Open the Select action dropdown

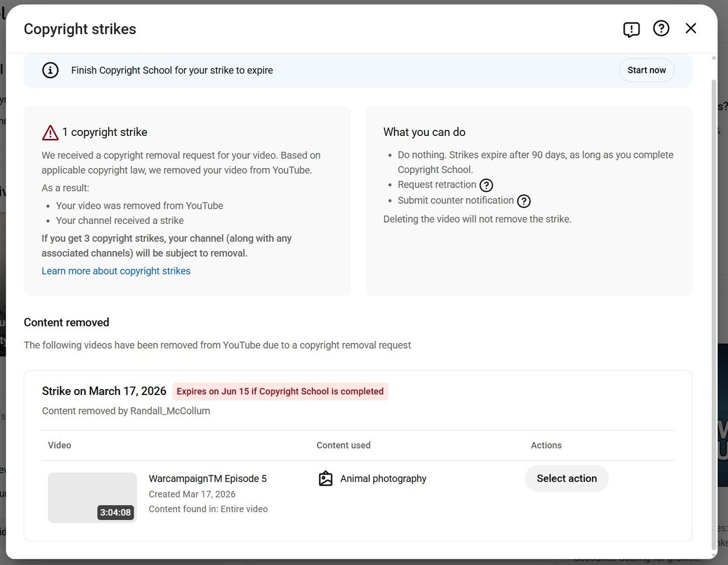(x=567, y=478)
